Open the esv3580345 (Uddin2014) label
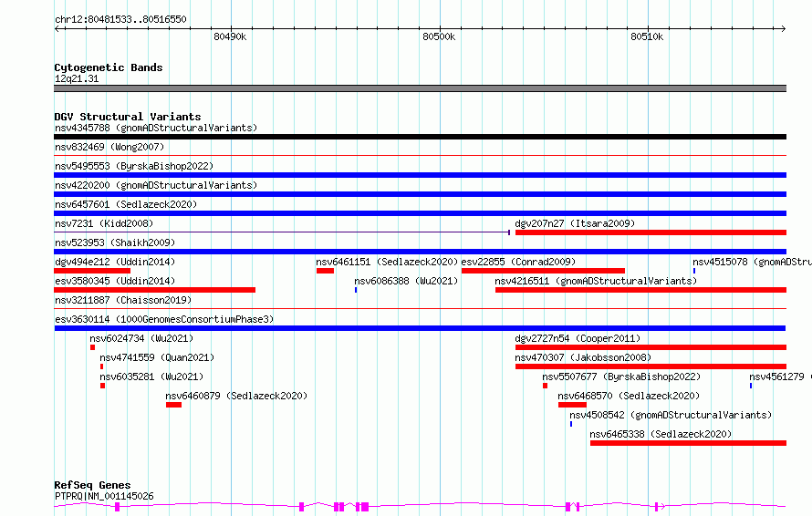This screenshot has height=516, width=812. [x=115, y=281]
